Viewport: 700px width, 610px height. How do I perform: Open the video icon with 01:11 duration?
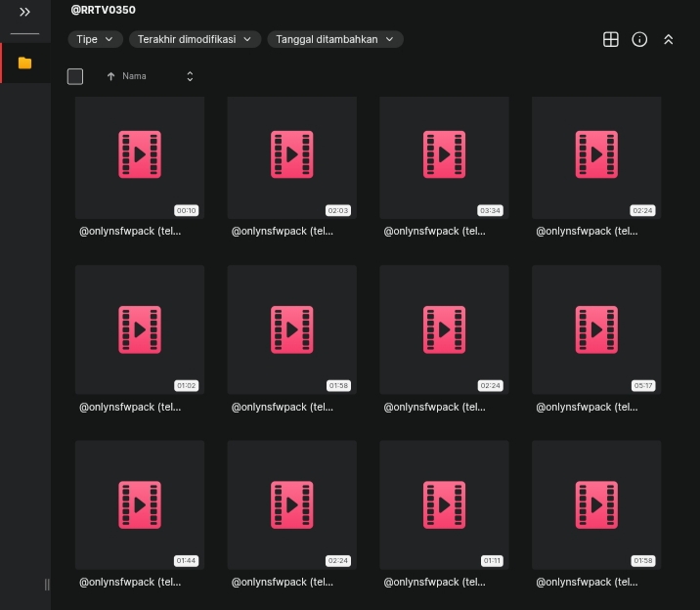pos(444,504)
